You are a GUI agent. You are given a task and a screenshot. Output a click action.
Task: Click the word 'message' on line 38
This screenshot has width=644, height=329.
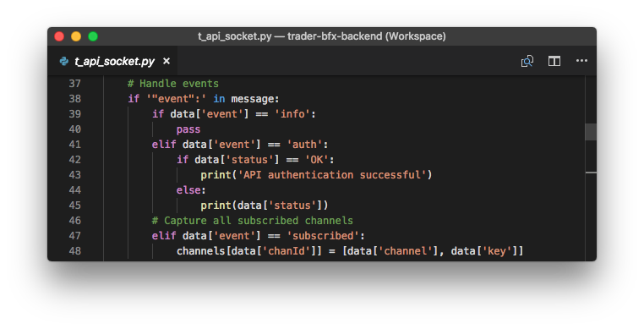[x=253, y=99]
